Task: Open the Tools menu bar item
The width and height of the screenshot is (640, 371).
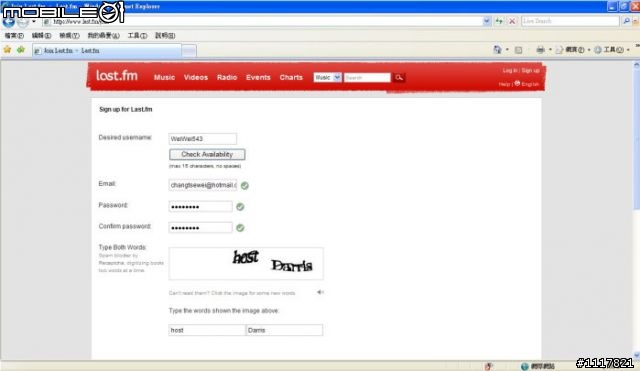Action: pos(137,36)
